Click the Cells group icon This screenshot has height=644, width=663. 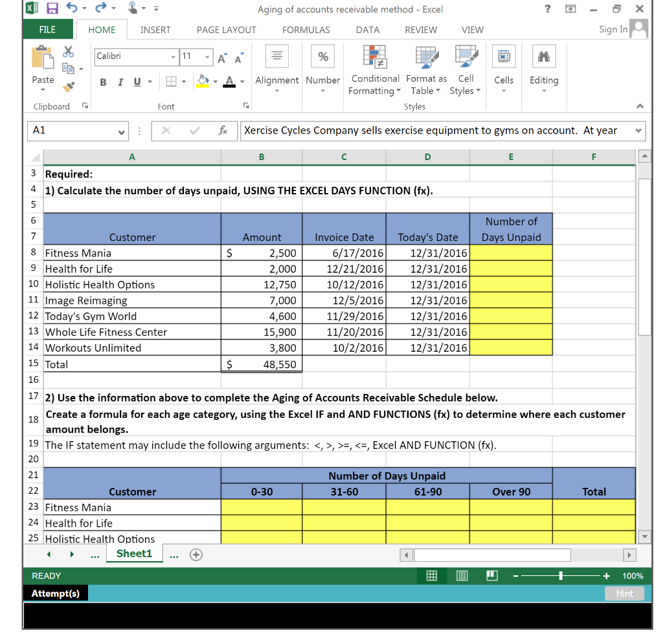(x=504, y=71)
